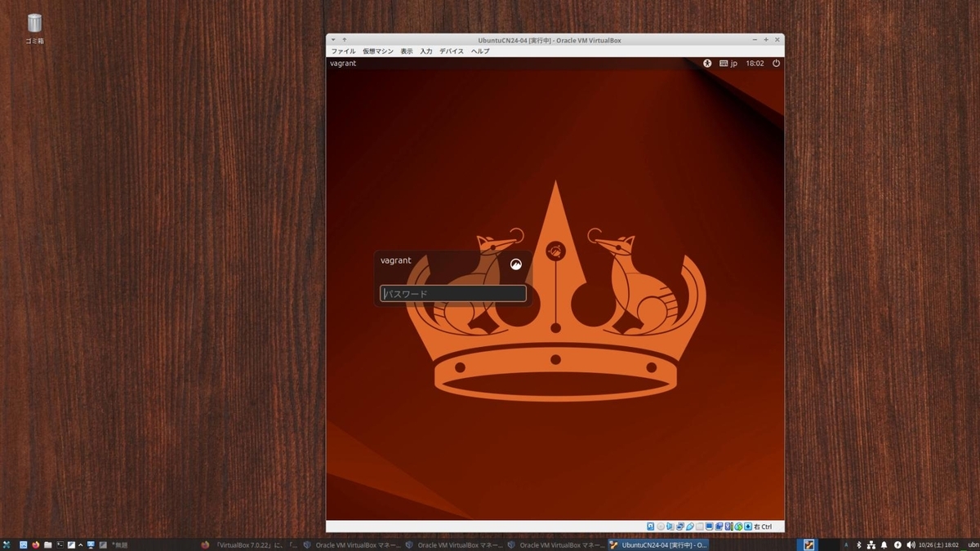Open the power manager tray icon
Viewport: 980px width, 551px height.
click(x=898, y=544)
